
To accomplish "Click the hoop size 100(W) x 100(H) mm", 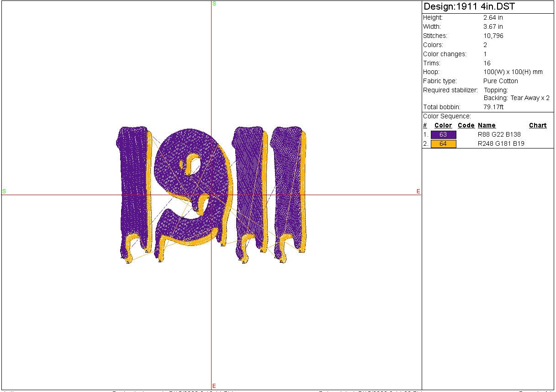I will coord(513,72).
